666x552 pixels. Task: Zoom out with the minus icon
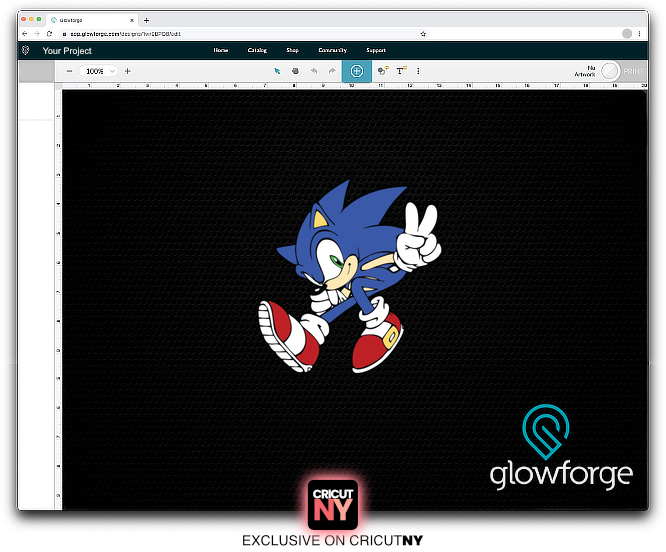click(70, 71)
